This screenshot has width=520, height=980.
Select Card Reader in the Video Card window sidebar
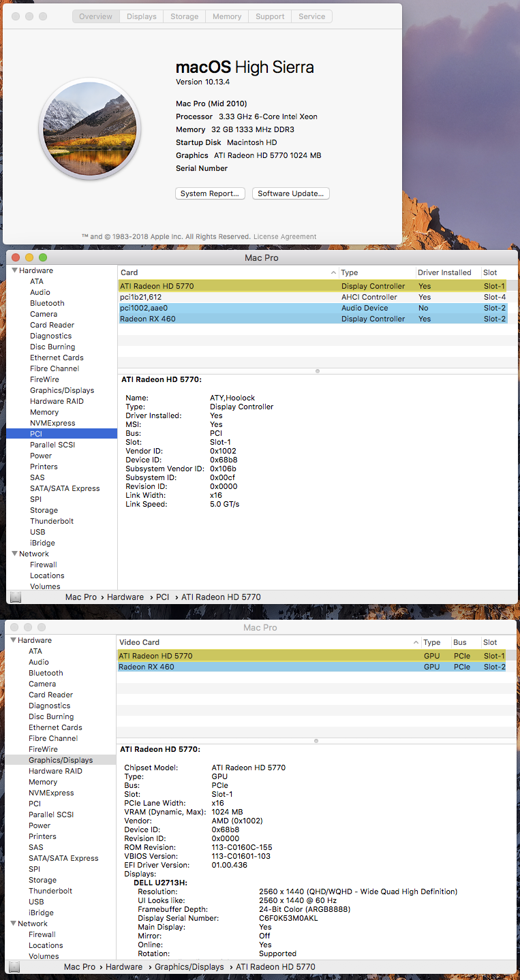(x=51, y=695)
